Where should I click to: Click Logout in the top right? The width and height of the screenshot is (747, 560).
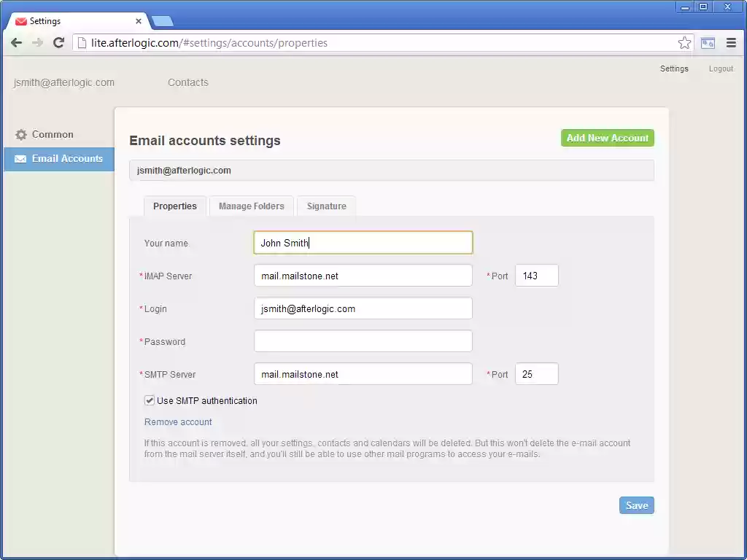pos(720,69)
